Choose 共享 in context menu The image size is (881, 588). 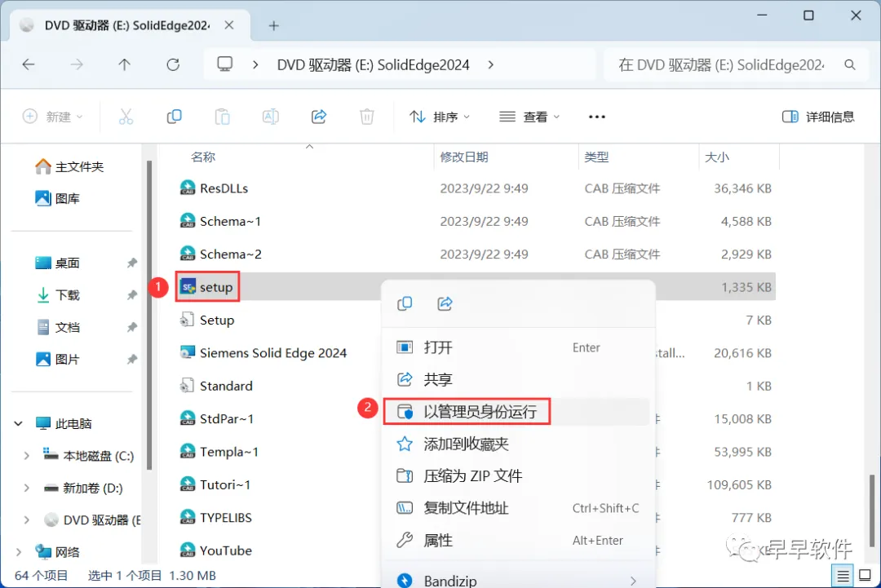[518, 380]
